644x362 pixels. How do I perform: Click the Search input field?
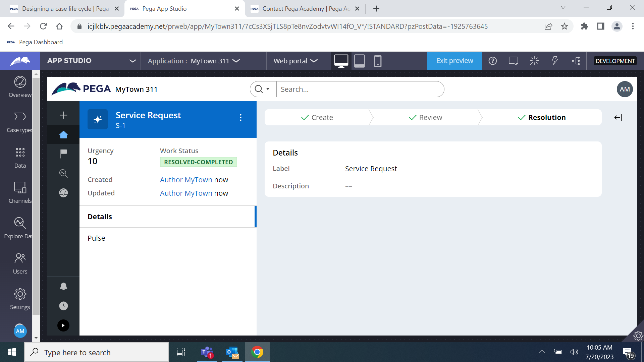[x=360, y=89]
